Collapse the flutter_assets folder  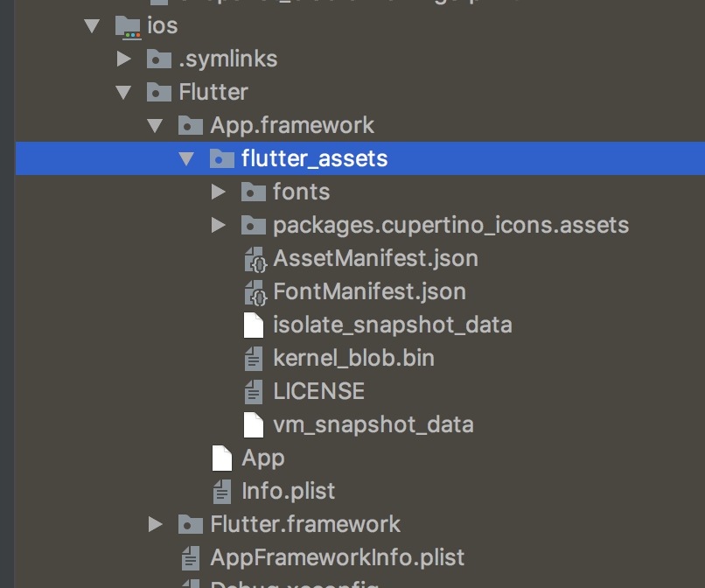point(186,158)
